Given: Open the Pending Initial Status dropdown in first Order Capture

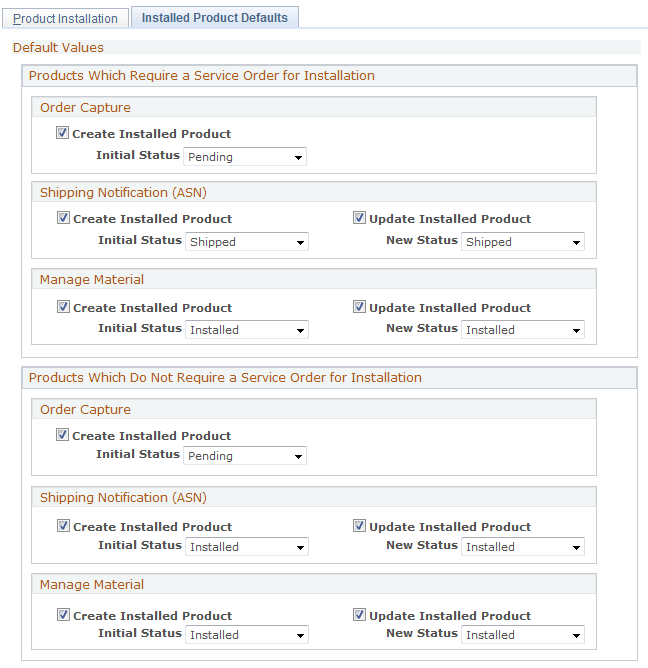Looking at the screenshot, I should [x=245, y=157].
